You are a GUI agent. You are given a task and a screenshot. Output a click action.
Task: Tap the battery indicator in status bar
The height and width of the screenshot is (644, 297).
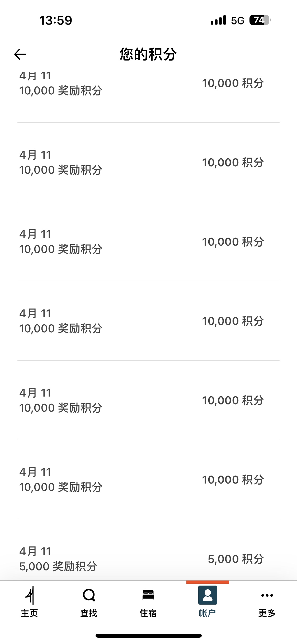pyautogui.click(x=260, y=20)
